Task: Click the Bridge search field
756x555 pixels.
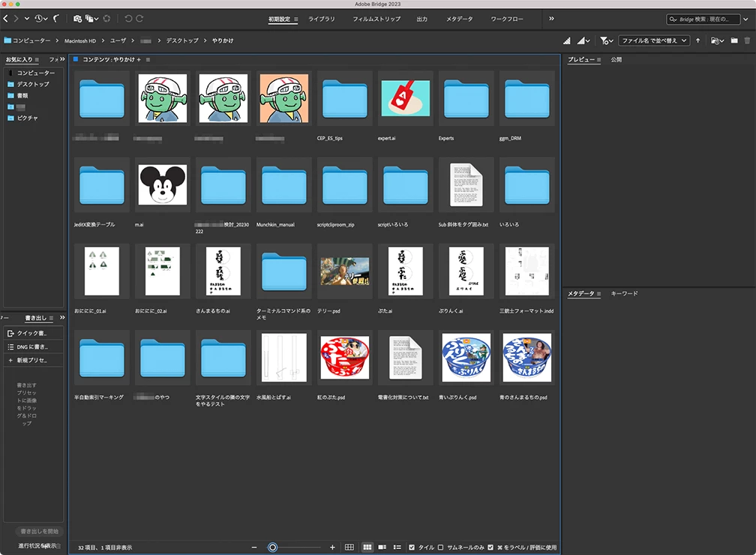Action: pos(703,19)
